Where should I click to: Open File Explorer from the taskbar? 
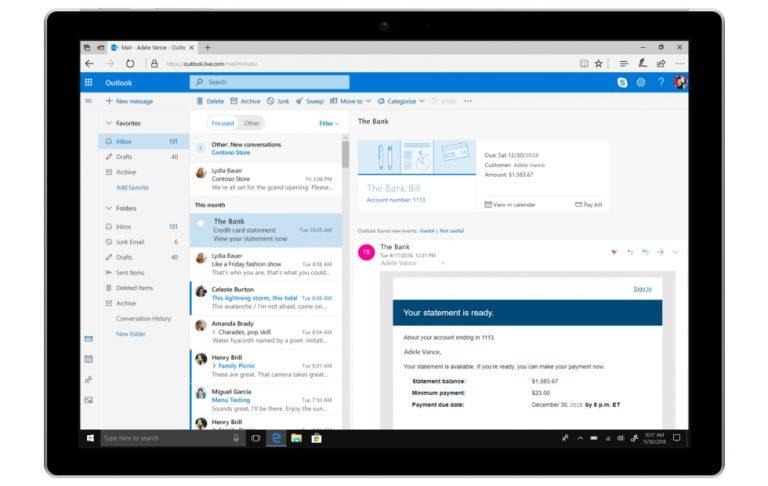coord(296,438)
